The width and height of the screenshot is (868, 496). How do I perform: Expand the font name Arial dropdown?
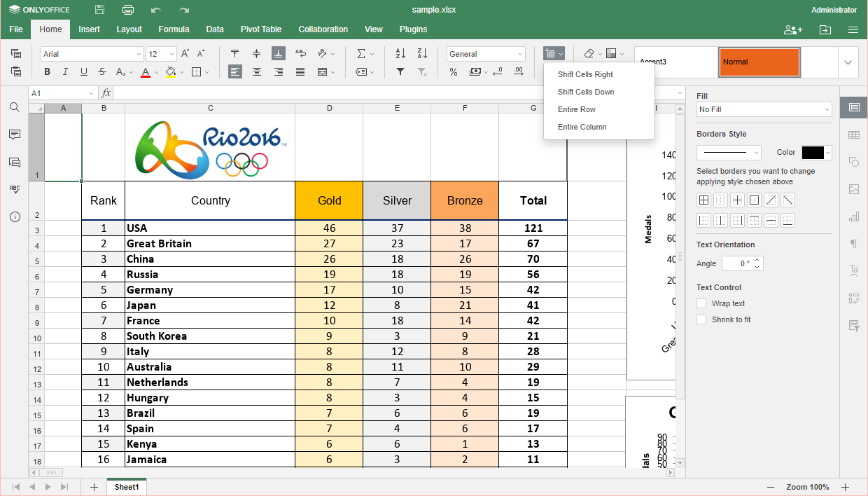[139, 54]
